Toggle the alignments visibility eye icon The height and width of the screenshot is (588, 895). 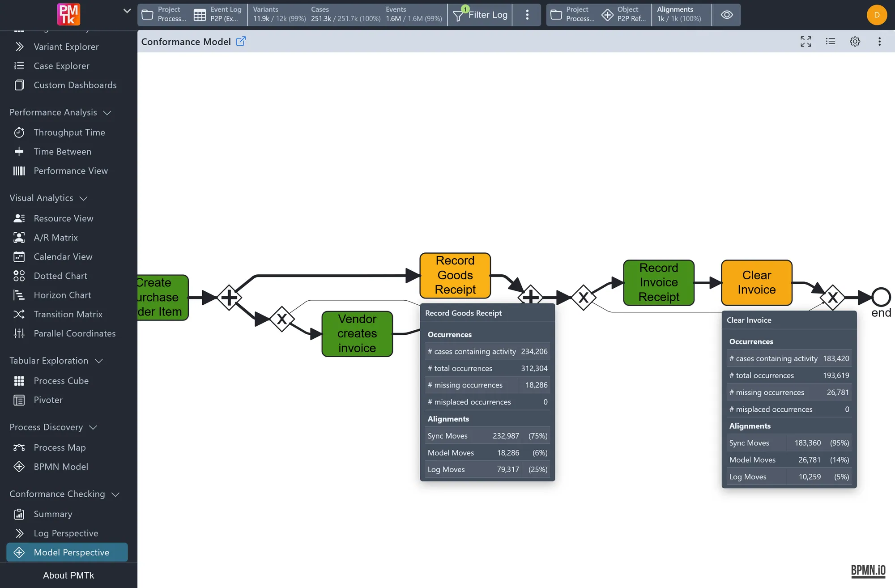coord(727,15)
